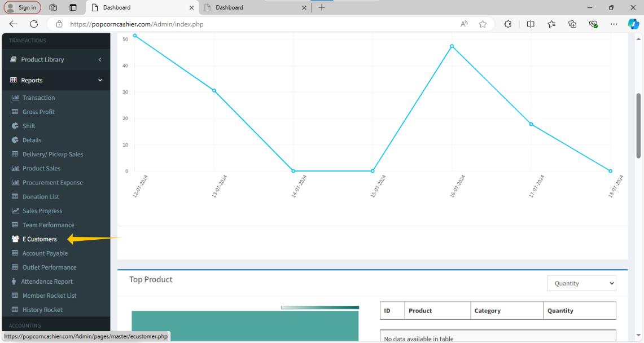644x343 pixels.
Task: Click the Sales Progress line chart icon
Action: 15,211
